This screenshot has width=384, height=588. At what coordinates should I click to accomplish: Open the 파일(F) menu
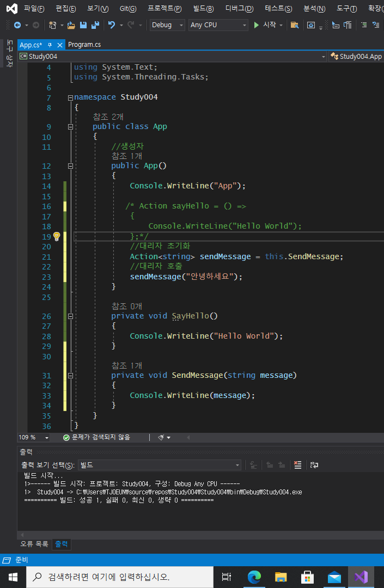pyautogui.click(x=34, y=8)
